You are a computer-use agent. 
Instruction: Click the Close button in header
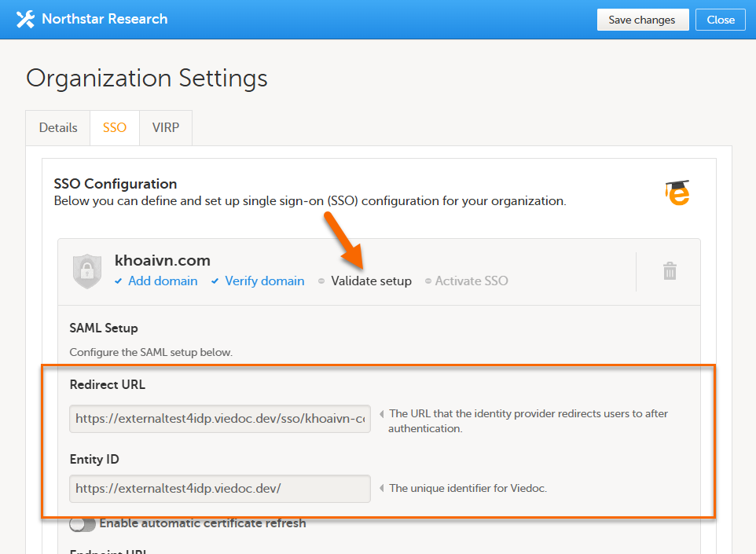tap(720, 20)
